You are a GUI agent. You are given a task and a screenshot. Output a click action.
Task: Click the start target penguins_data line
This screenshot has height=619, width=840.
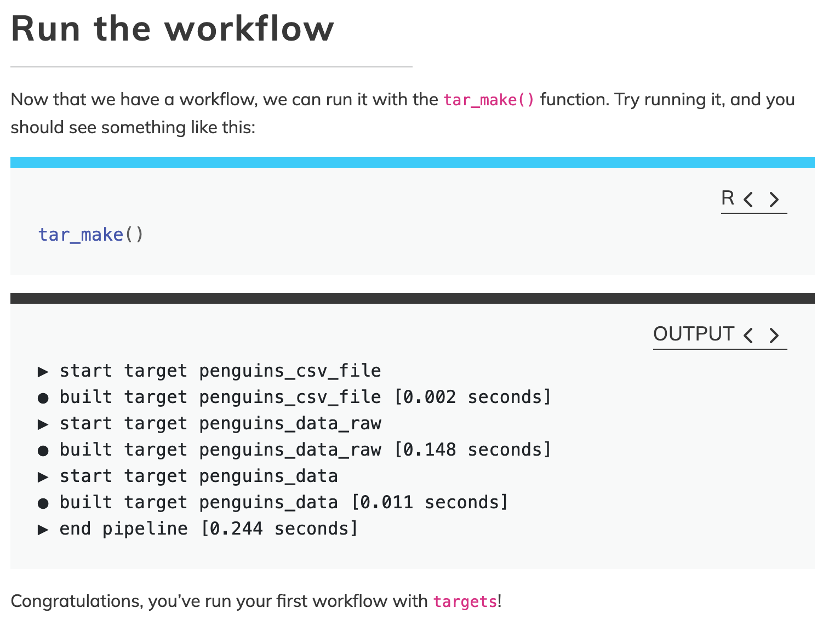coord(188,476)
